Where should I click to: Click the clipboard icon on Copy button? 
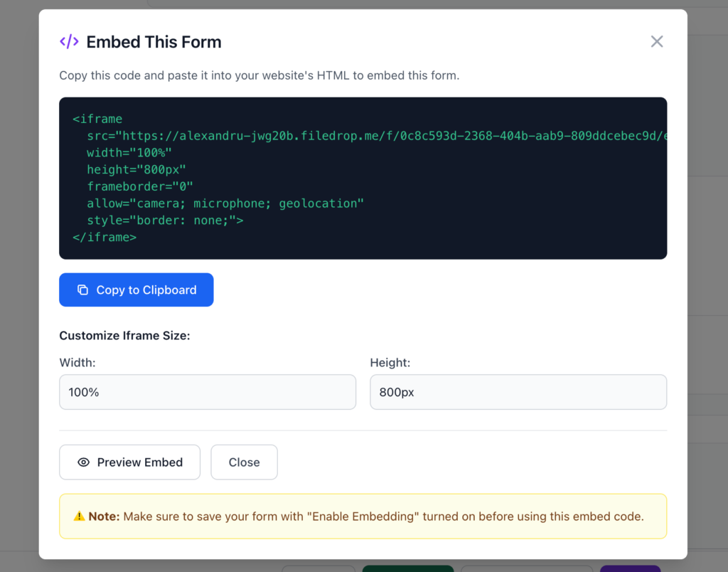click(82, 290)
